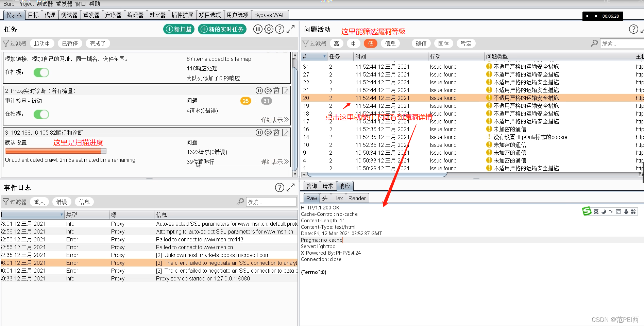Toggle the Firm confidence filter
Viewport: 644px width, 326px height.
[x=443, y=44]
